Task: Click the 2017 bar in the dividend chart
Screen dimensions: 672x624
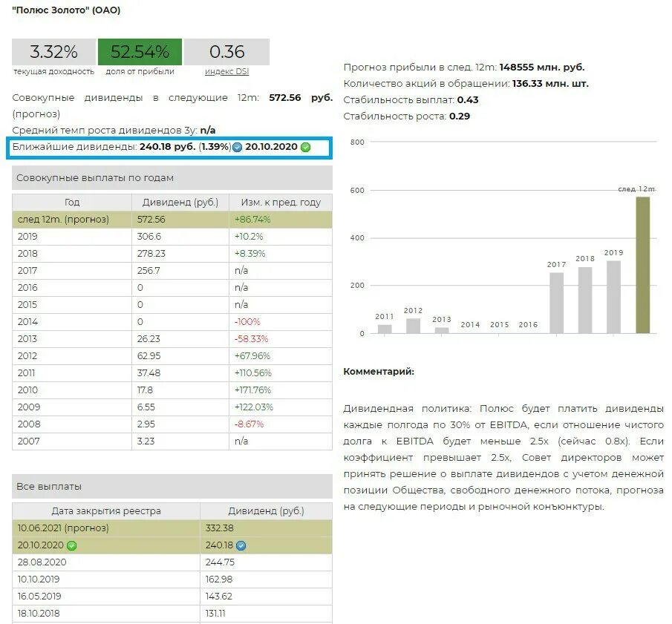Action: (556, 303)
